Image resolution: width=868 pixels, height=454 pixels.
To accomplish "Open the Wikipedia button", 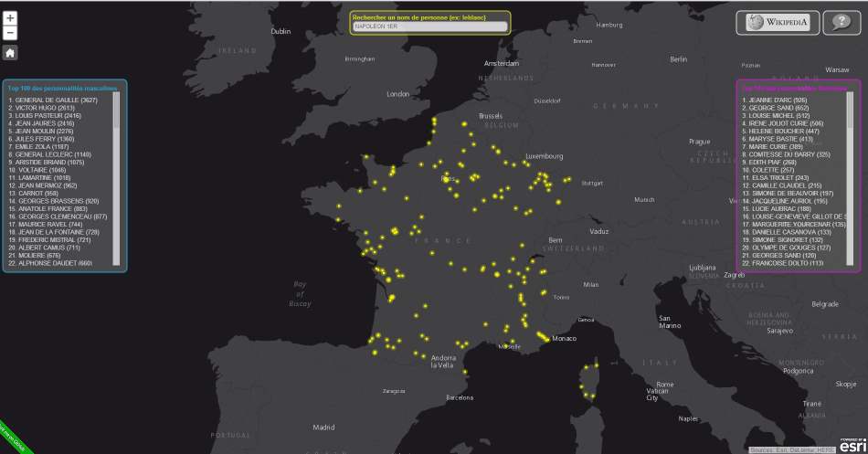I will coord(778,24).
